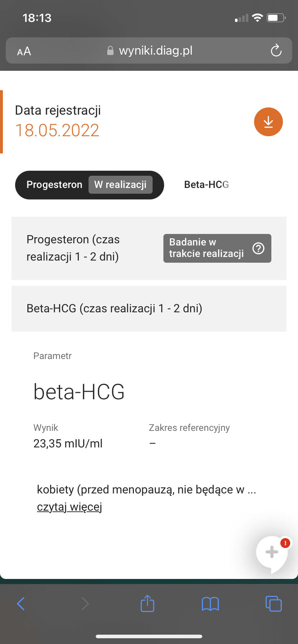This screenshot has height=644, width=298.
Task: Show open tabs in Safari
Action: [274, 604]
